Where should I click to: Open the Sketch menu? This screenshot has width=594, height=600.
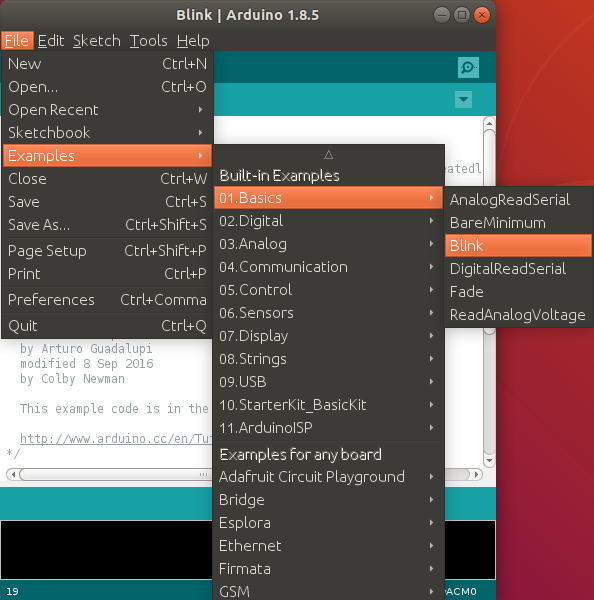pyautogui.click(x=97, y=41)
